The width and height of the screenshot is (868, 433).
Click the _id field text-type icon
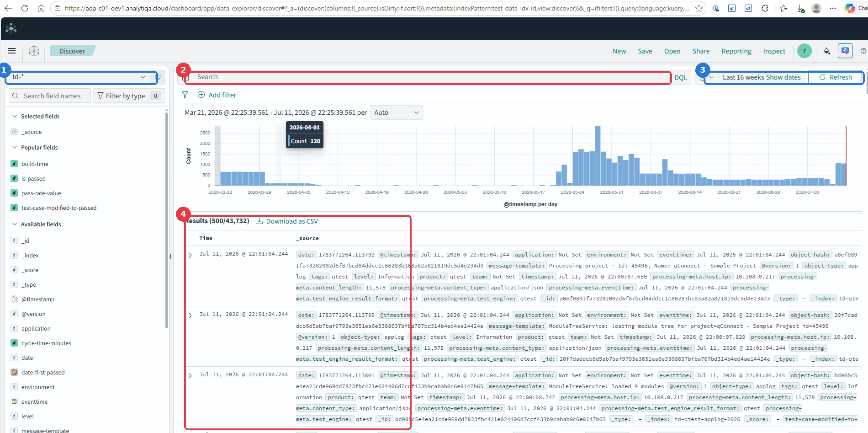pyautogui.click(x=14, y=241)
